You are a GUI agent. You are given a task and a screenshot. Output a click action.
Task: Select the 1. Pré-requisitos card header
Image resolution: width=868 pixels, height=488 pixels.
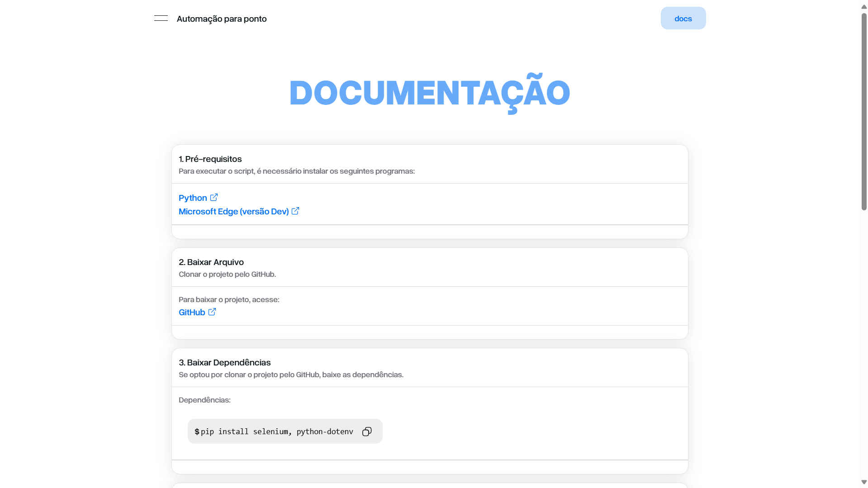[x=430, y=165]
